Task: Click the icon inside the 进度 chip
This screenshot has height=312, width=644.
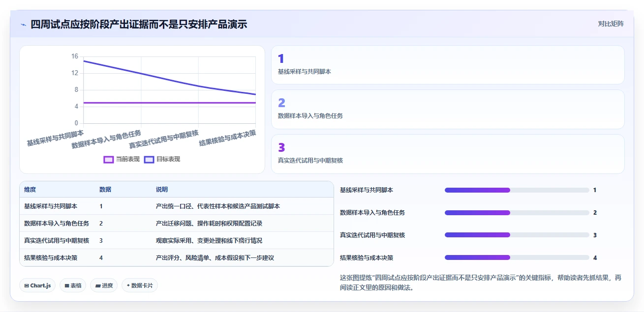Action: tap(98, 285)
